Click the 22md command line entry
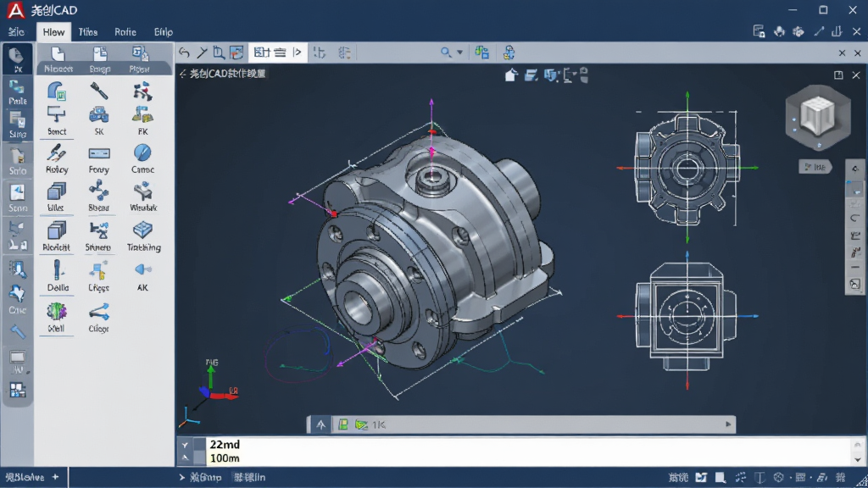868x488 pixels. tap(225, 444)
